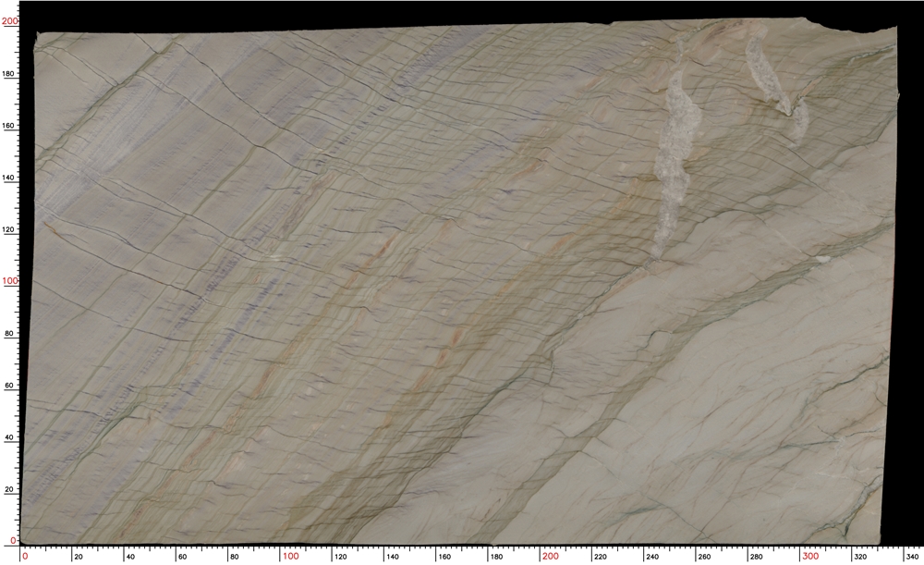This screenshot has width=924, height=565.
Task: Click the 60 mark on horizontal ruler
Action: pyautogui.click(x=183, y=557)
